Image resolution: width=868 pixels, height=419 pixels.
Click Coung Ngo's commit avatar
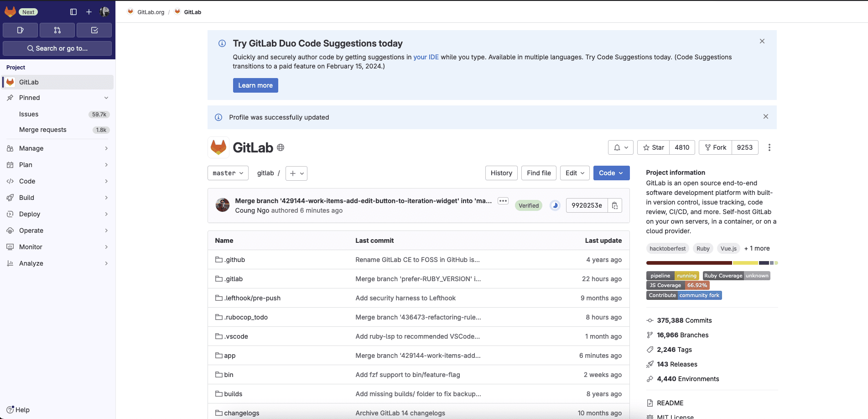[x=222, y=205]
